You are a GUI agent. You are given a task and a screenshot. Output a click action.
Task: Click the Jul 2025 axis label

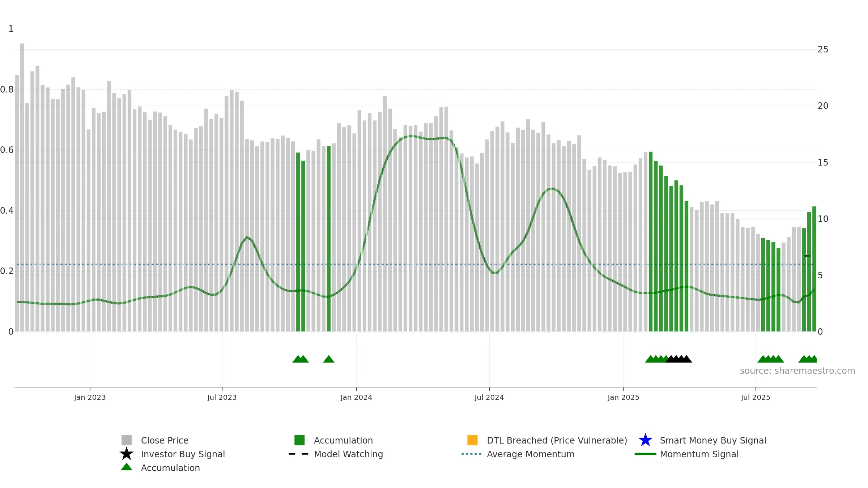[756, 398]
